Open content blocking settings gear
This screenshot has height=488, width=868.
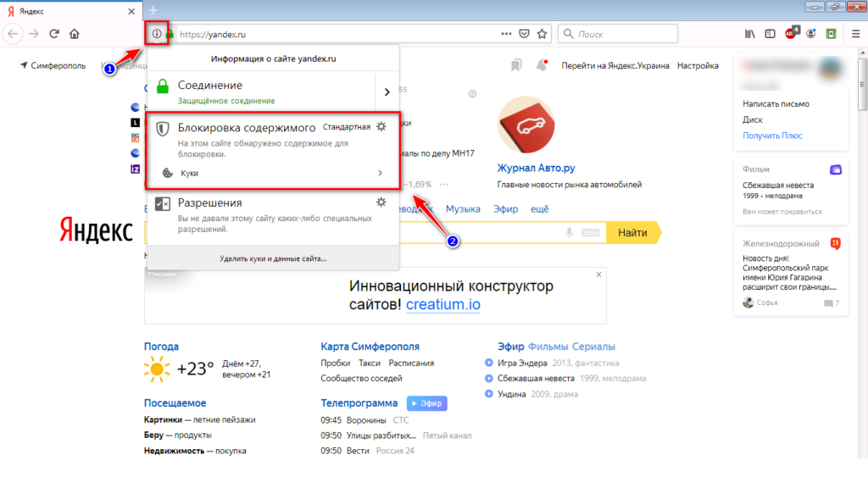click(x=381, y=126)
